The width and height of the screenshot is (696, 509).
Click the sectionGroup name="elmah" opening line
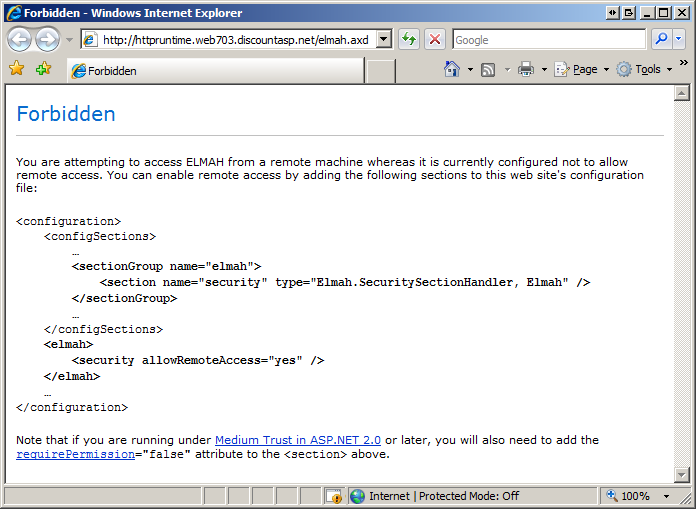tap(166, 266)
